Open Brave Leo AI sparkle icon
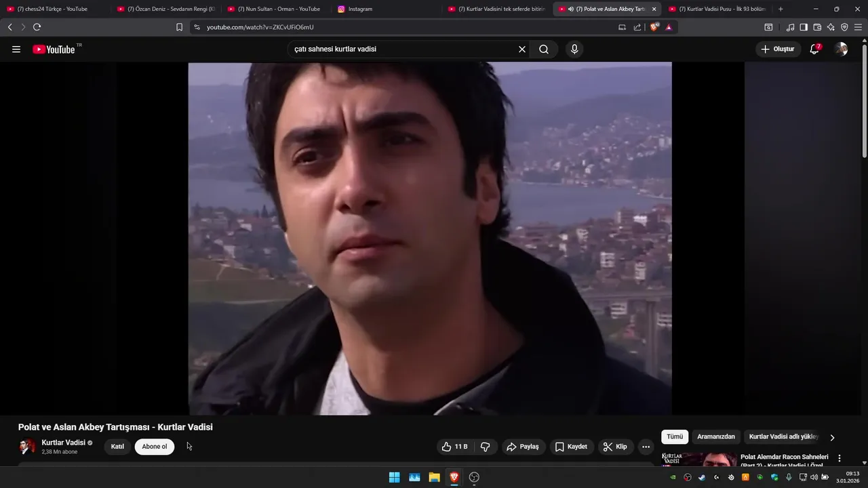This screenshot has width=868, height=488. coord(831,27)
